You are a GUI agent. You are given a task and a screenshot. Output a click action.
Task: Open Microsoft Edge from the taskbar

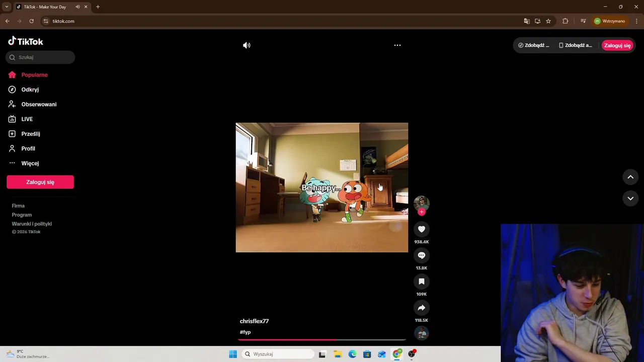352,354
